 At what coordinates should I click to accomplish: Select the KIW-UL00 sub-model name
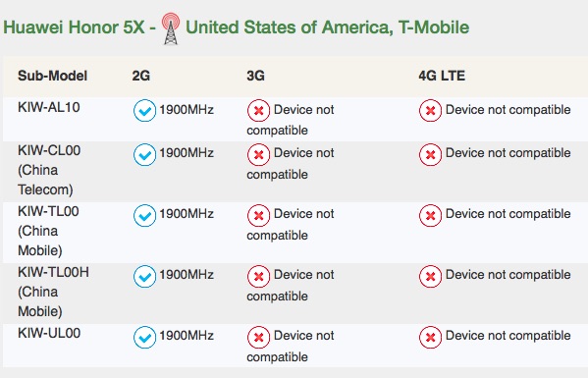pyautogui.click(x=49, y=333)
